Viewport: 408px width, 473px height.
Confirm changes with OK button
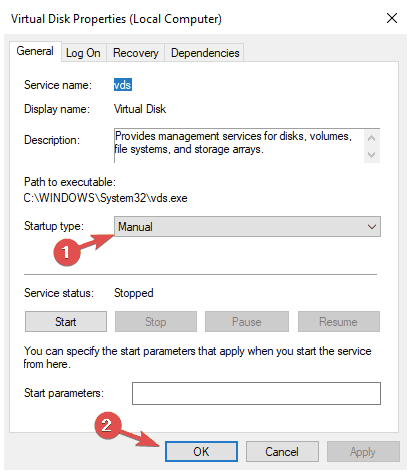[201, 452]
